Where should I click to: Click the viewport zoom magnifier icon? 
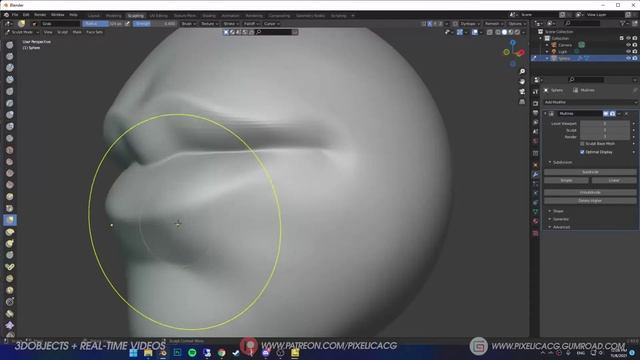coord(522,71)
